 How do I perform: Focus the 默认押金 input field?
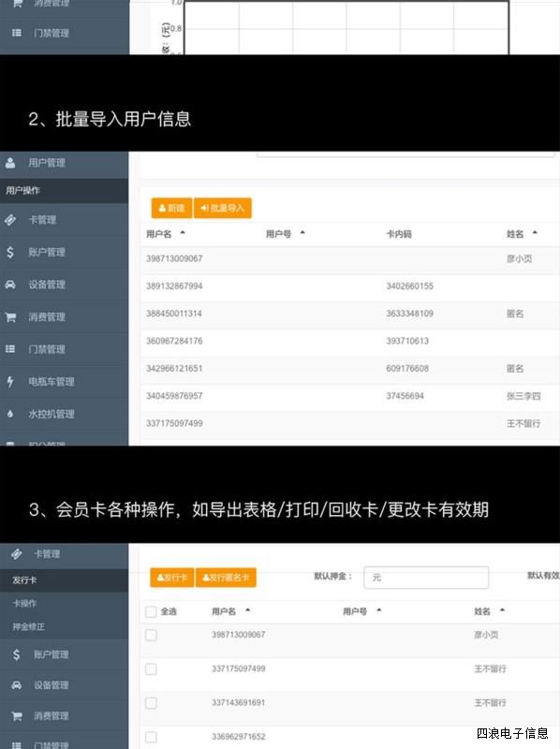426,578
